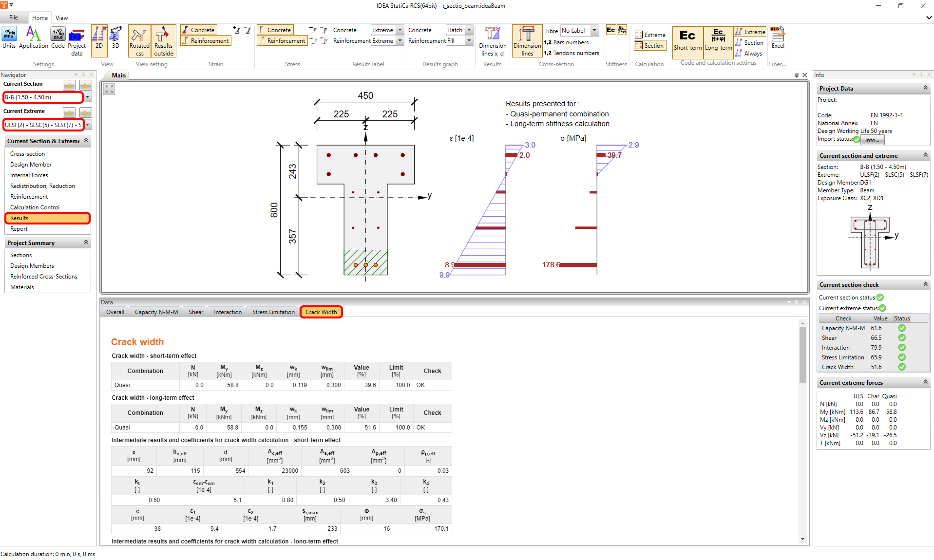Viewport: 934px width, 560px height.
Task: Click the Data panel vertical scrollbar
Action: pyautogui.click(x=802, y=355)
